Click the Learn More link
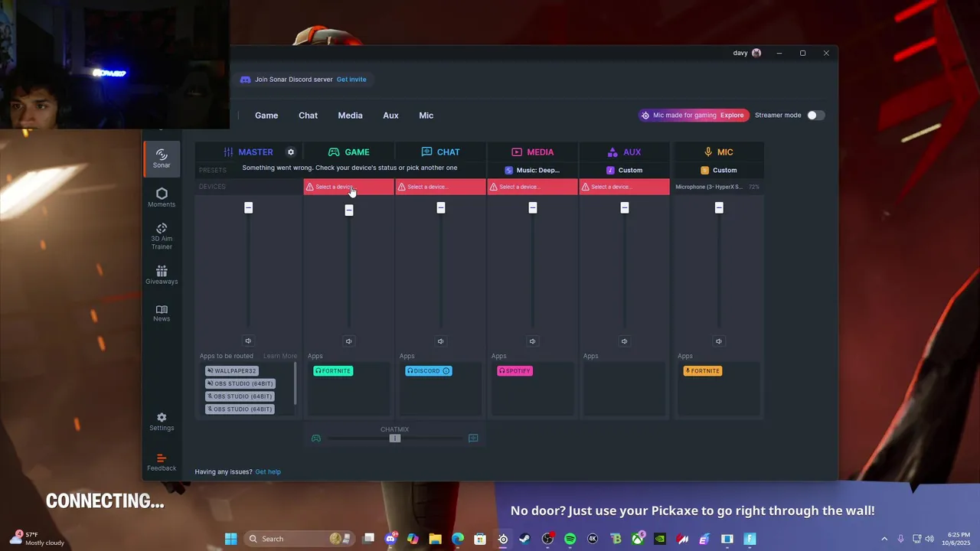Screen dimensions: 980x551 coord(280,356)
